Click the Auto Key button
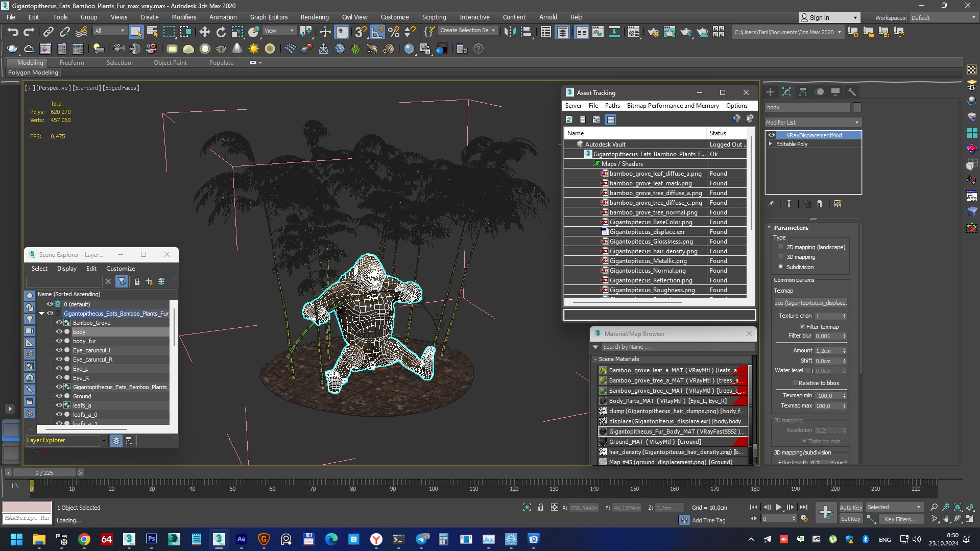Image resolution: width=980 pixels, height=551 pixels. [851, 507]
